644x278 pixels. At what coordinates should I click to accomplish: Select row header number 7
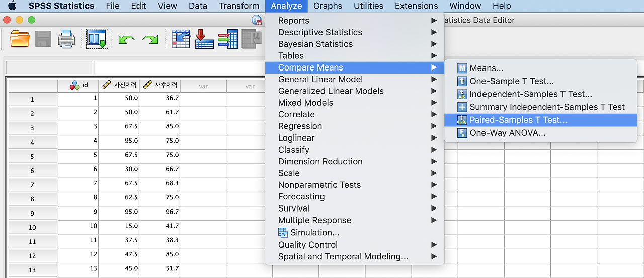32,185
